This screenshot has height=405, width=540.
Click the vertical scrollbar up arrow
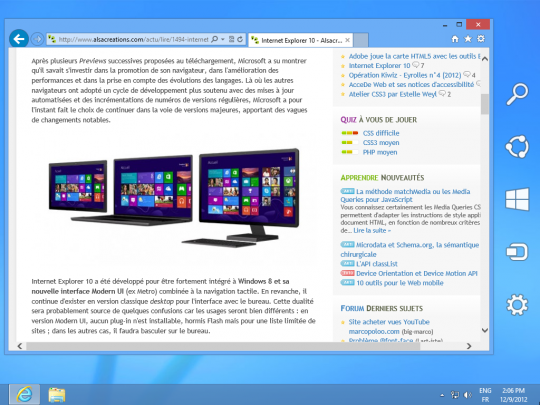[485, 59]
